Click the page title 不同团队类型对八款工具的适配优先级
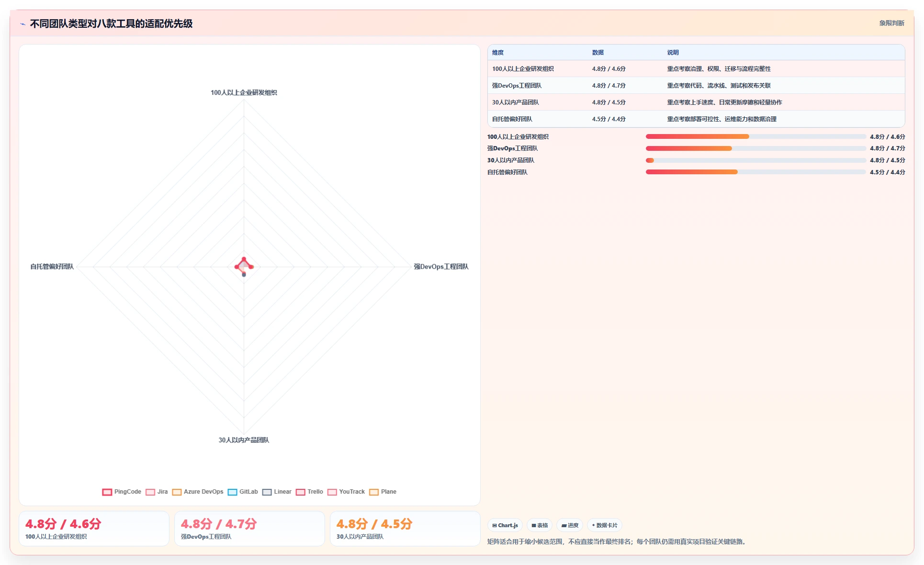Image resolution: width=924 pixels, height=565 pixels. tap(112, 23)
